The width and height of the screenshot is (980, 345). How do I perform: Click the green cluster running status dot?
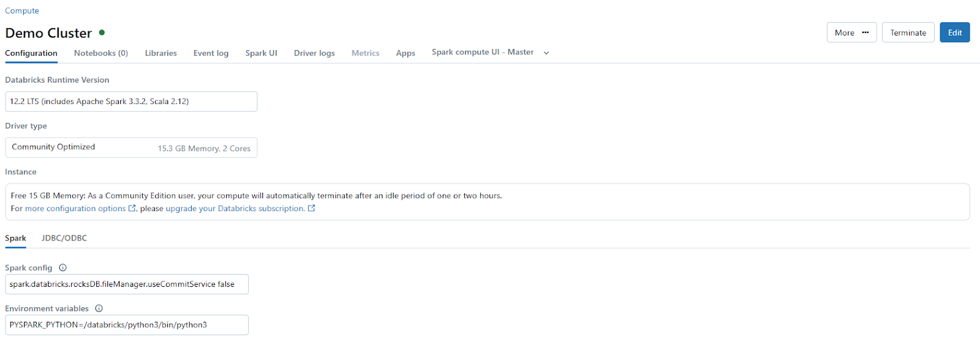(102, 32)
